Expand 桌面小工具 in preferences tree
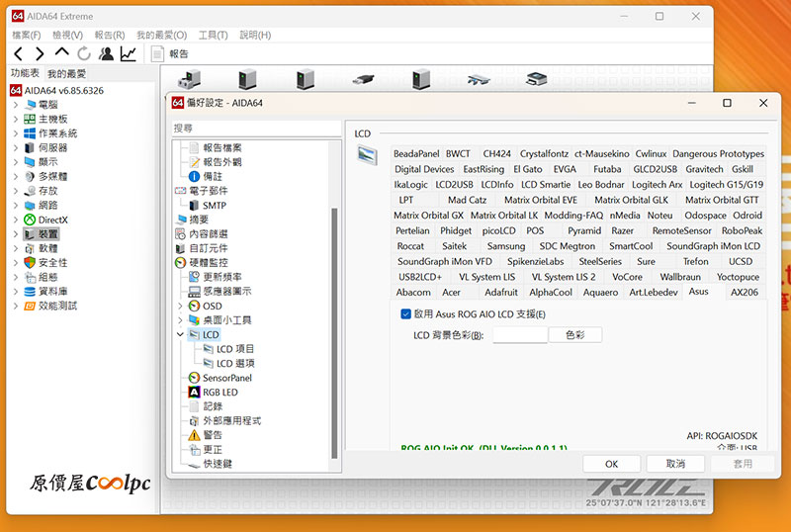The height and width of the screenshot is (532, 791). point(181,320)
